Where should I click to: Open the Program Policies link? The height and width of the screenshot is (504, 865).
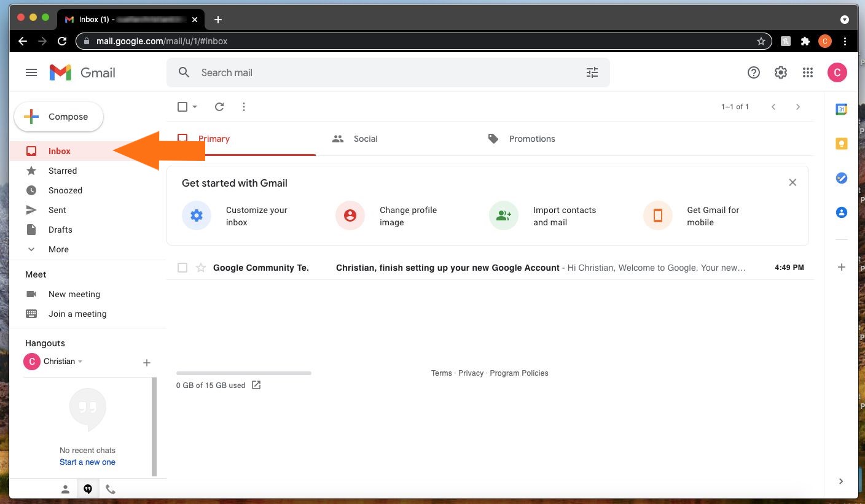(x=519, y=373)
